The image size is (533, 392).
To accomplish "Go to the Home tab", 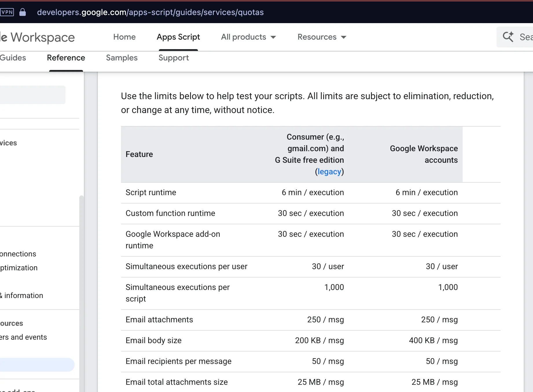I will tap(124, 37).
